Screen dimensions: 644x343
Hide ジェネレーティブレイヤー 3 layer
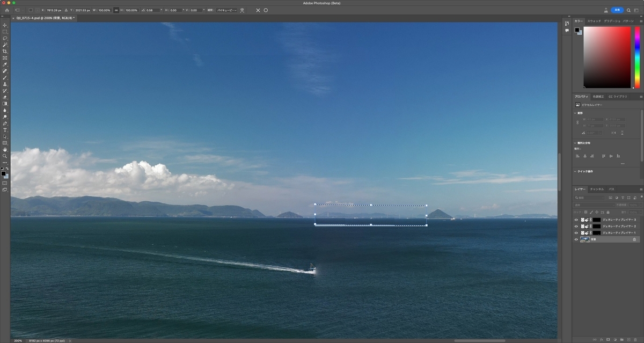[576, 220]
